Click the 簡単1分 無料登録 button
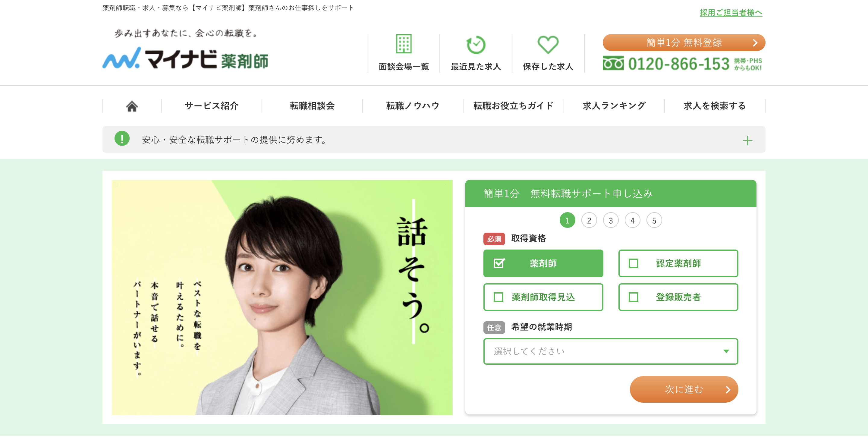 pos(684,42)
